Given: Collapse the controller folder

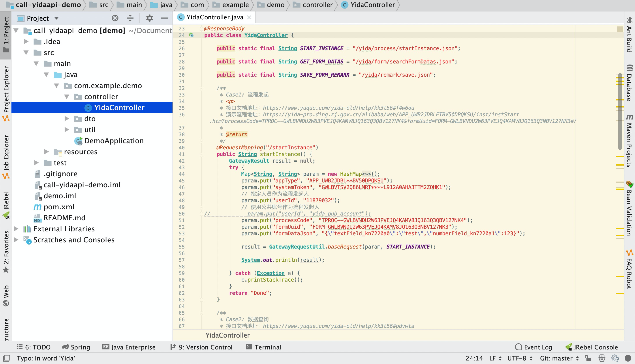Looking at the screenshot, I should [x=67, y=97].
